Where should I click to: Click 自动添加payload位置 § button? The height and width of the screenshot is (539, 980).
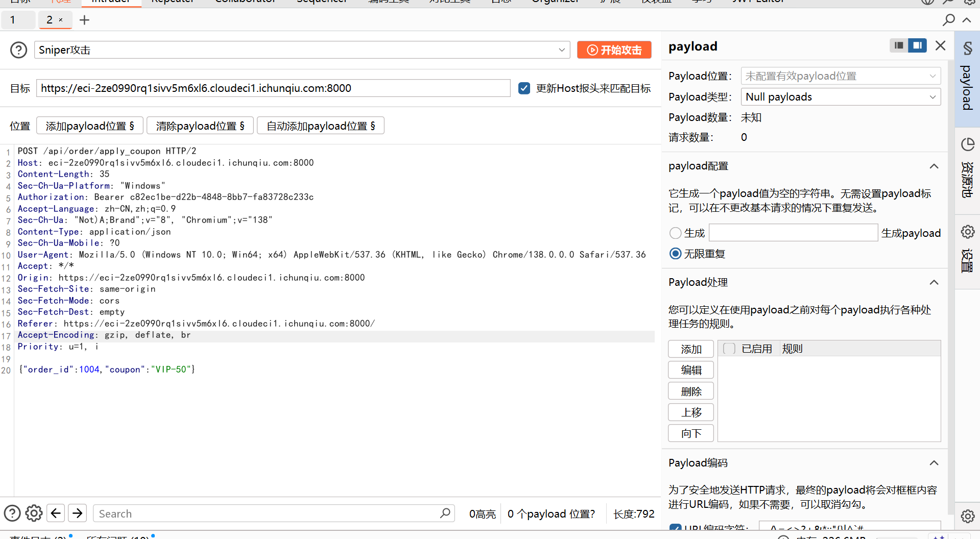pos(320,126)
